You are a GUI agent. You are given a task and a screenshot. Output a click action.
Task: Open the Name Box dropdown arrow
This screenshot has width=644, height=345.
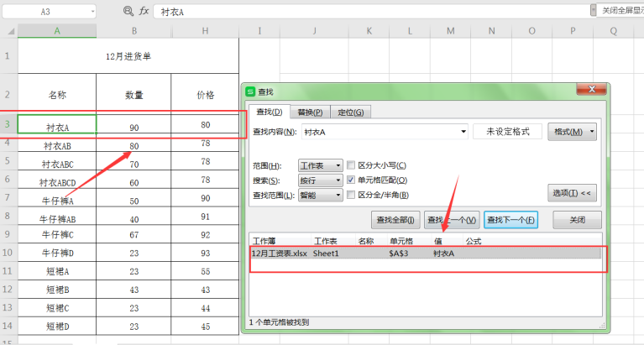click(x=93, y=12)
